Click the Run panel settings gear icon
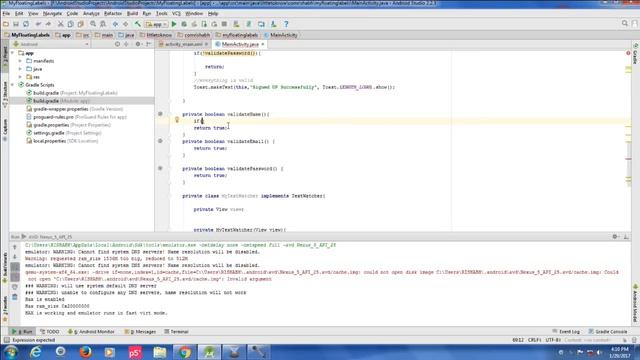This screenshot has height=360, width=640. 615,236
